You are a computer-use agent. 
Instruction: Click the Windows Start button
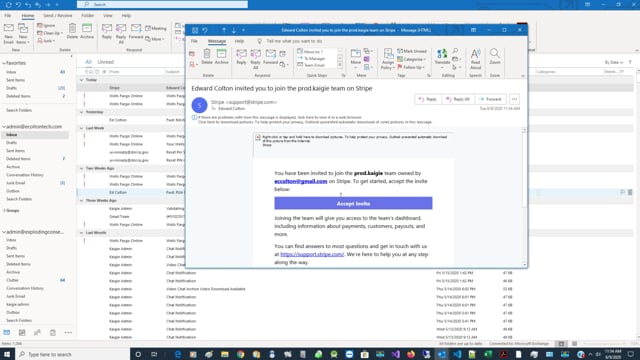point(7,354)
